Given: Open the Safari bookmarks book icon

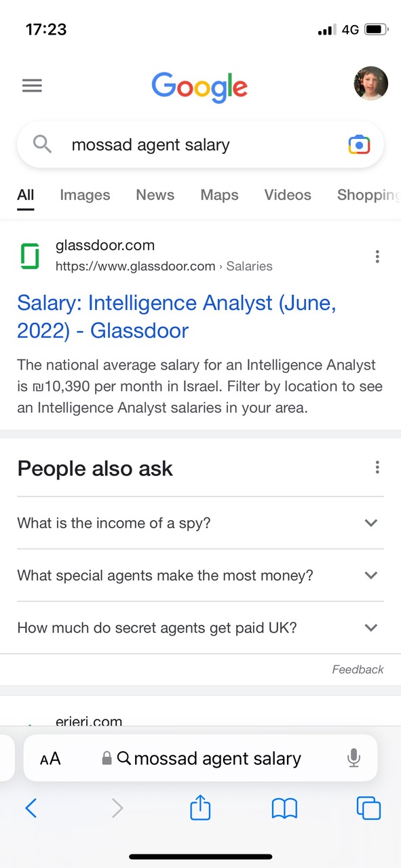Looking at the screenshot, I should [284, 808].
